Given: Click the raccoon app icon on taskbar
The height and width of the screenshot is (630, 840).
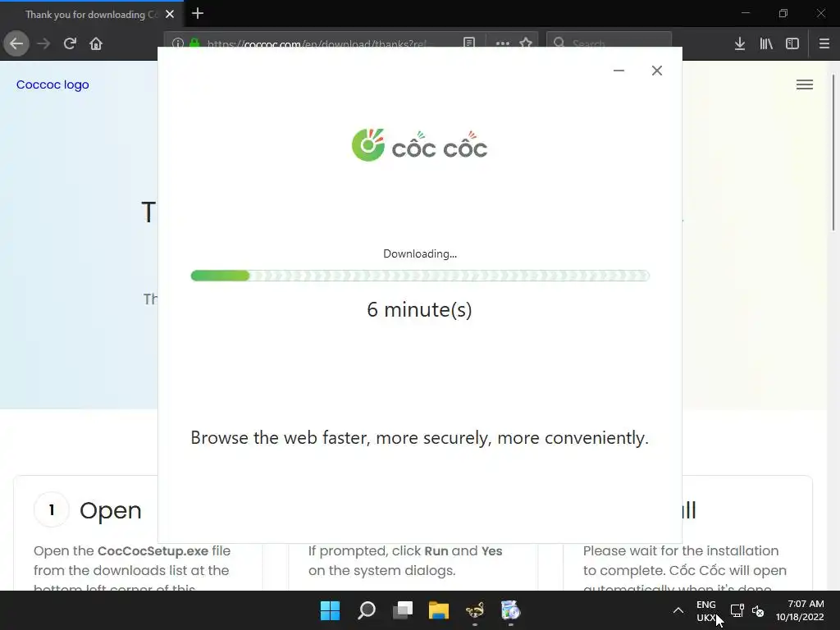Looking at the screenshot, I should (475, 610).
